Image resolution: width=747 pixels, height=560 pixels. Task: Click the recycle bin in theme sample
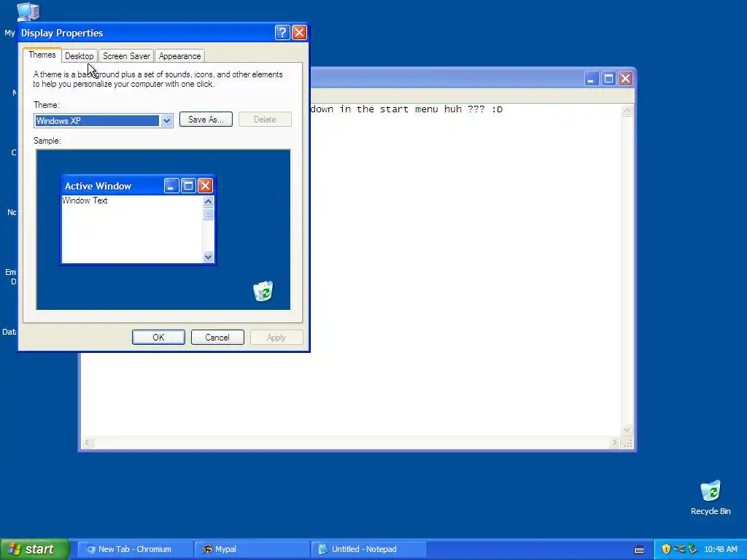click(263, 291)
